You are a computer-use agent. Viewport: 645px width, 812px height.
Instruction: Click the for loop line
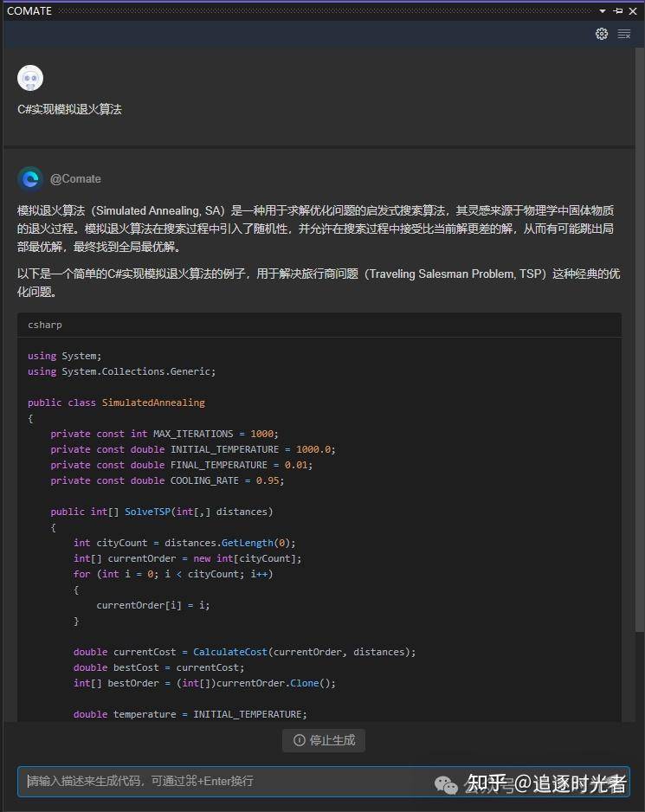click(173, 574)
